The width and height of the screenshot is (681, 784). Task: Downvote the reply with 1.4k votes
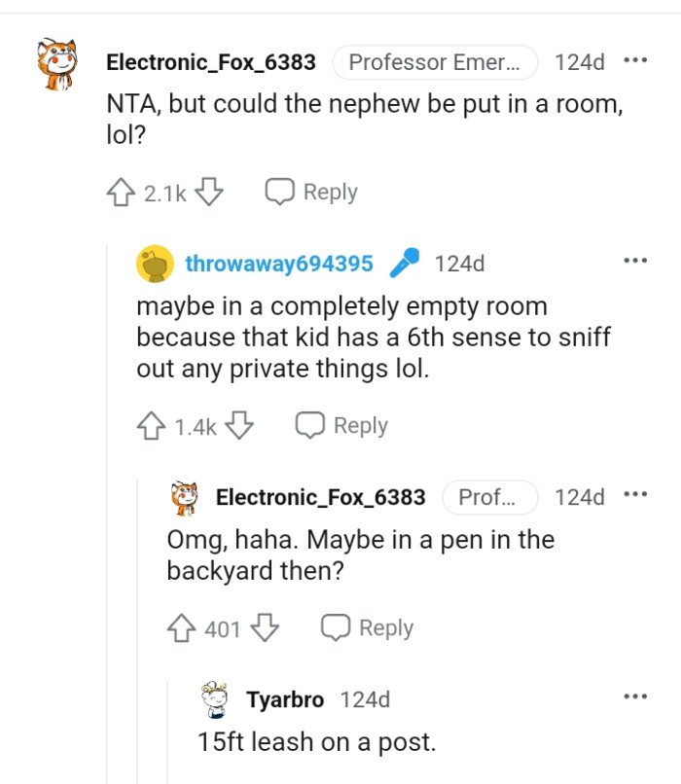(x=239, y=426)
